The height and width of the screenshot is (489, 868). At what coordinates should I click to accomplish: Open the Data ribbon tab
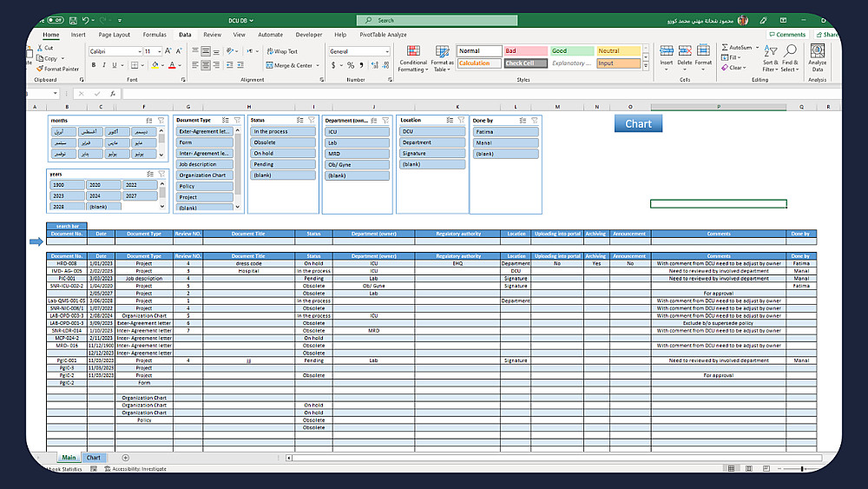[x=185, y=35]
